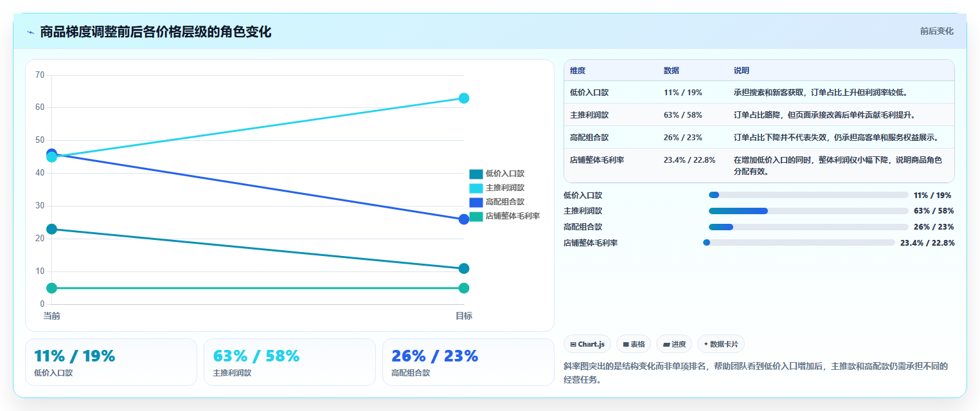Click 主推利润款 in the table's first column

589,115
